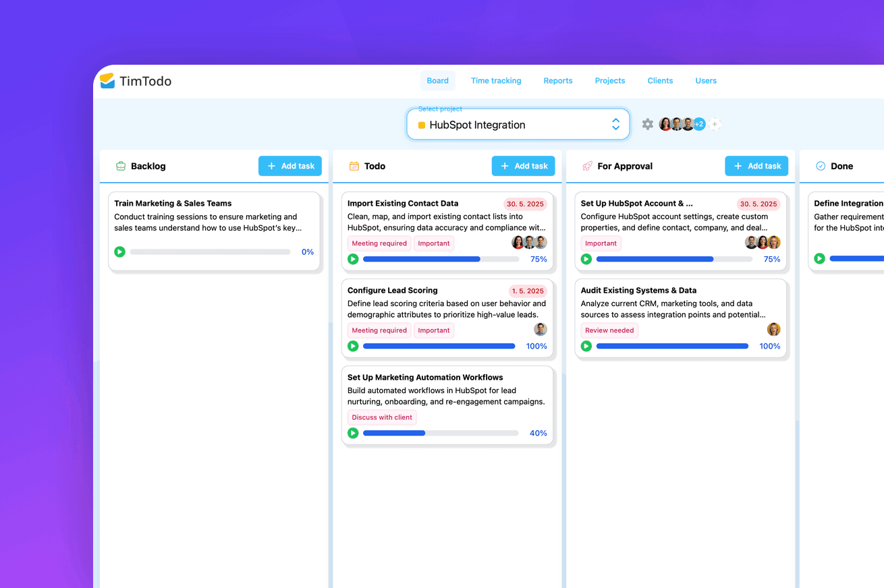Open the HubSpot Integration project selector
Viewport: 884px width, 588px height.
tap(518, 124)
